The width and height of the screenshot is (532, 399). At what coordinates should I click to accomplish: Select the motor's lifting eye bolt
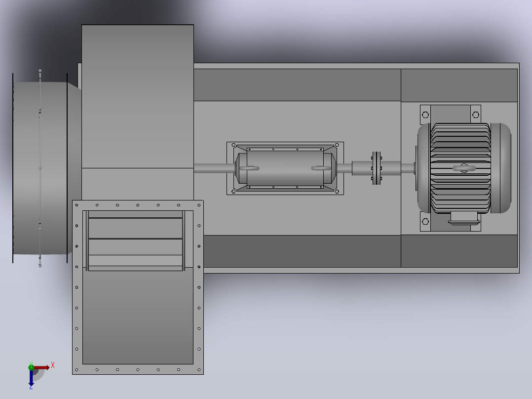(x=464, y=168)
